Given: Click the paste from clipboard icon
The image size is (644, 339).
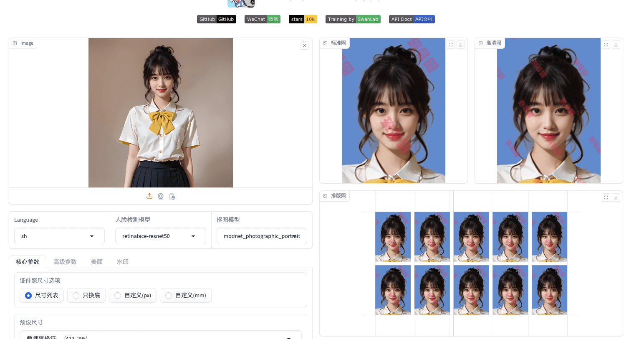Looking at the screenshot, I should pos(172,196).
